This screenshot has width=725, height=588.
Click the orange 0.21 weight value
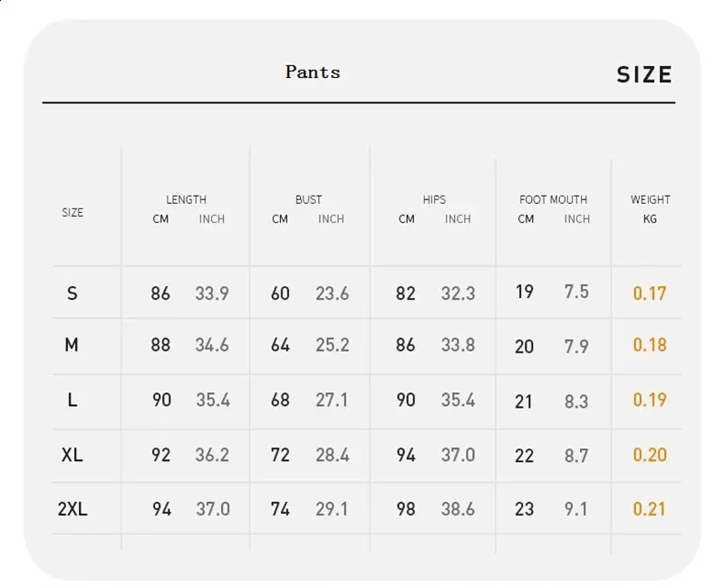[650, 509]
